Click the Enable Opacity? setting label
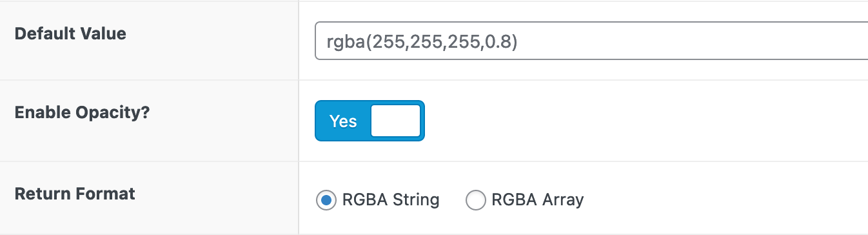 82,112
